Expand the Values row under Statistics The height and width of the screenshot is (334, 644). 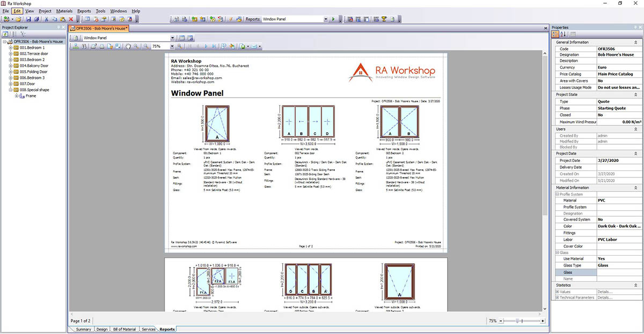point(557,292)
